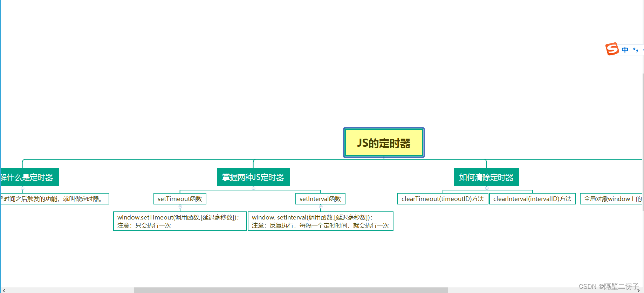The width and height of the screenshot is (644, 293).
Task: Select the window. setInterval syntax note node
Action: click(321, 221)
